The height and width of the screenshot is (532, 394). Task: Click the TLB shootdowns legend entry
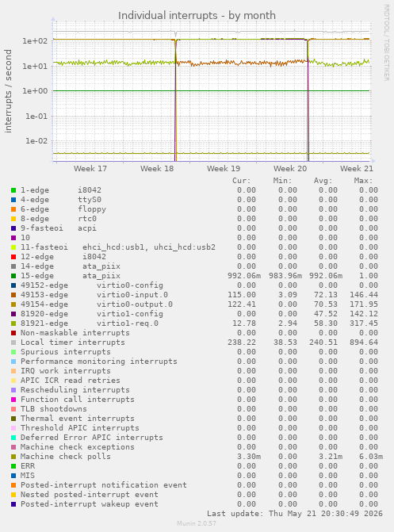[x=54, y=409]
